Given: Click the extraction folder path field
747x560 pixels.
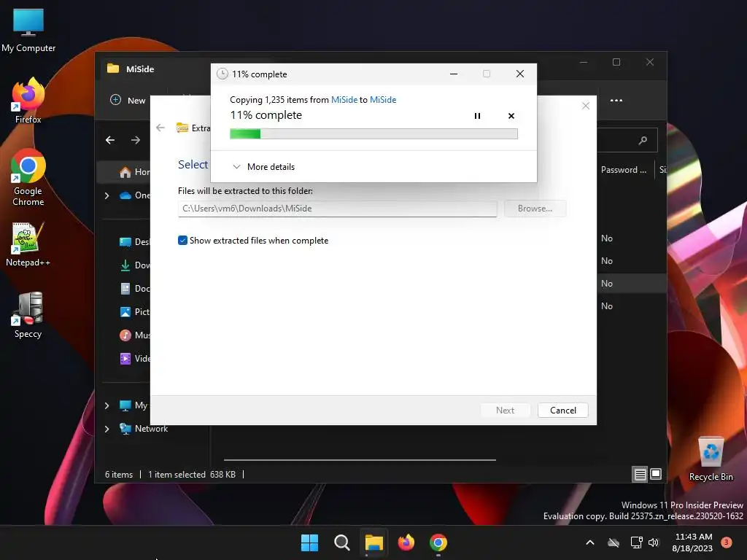Looking at the screenshot, I should tap(337, 209).
